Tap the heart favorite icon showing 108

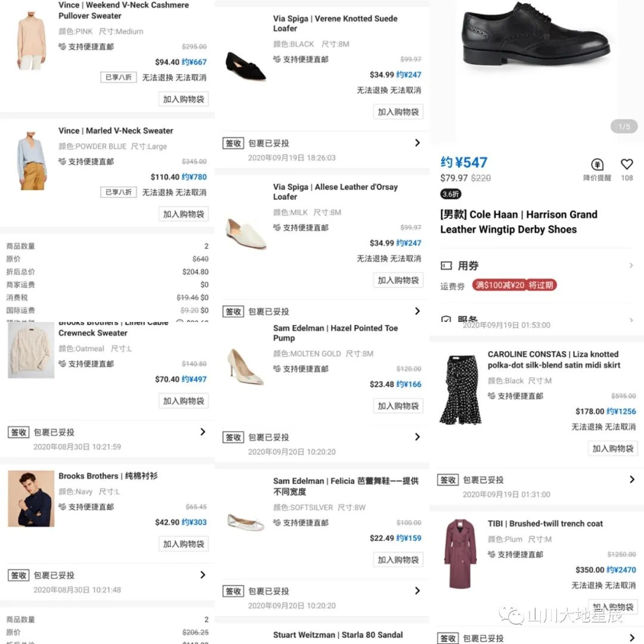(626, 165)
